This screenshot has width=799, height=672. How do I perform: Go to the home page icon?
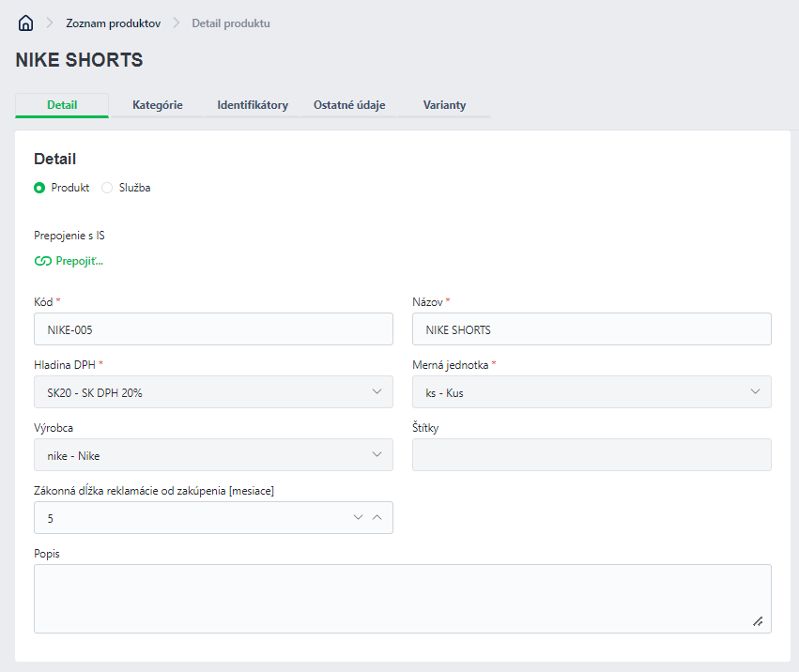25,23
